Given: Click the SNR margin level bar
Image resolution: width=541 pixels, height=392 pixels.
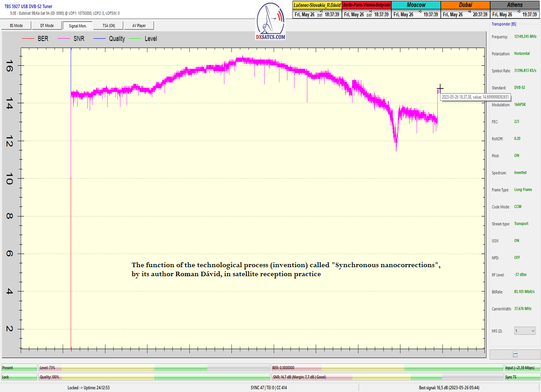Looking at the screenshot, I should point(387,377).
